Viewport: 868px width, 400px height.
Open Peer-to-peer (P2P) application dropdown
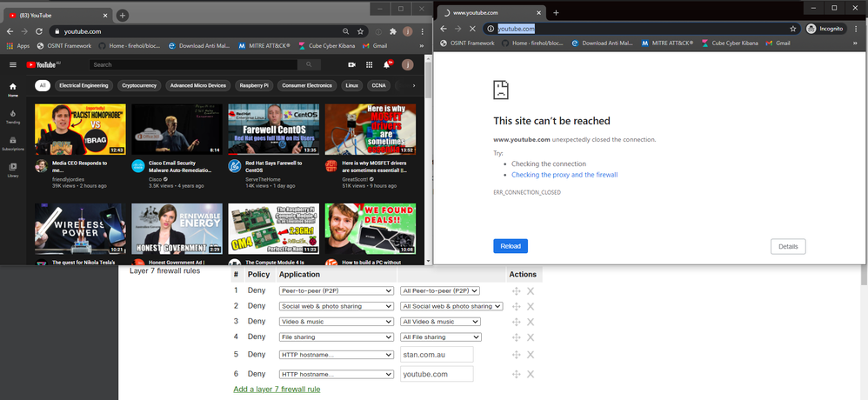point(336,290)
